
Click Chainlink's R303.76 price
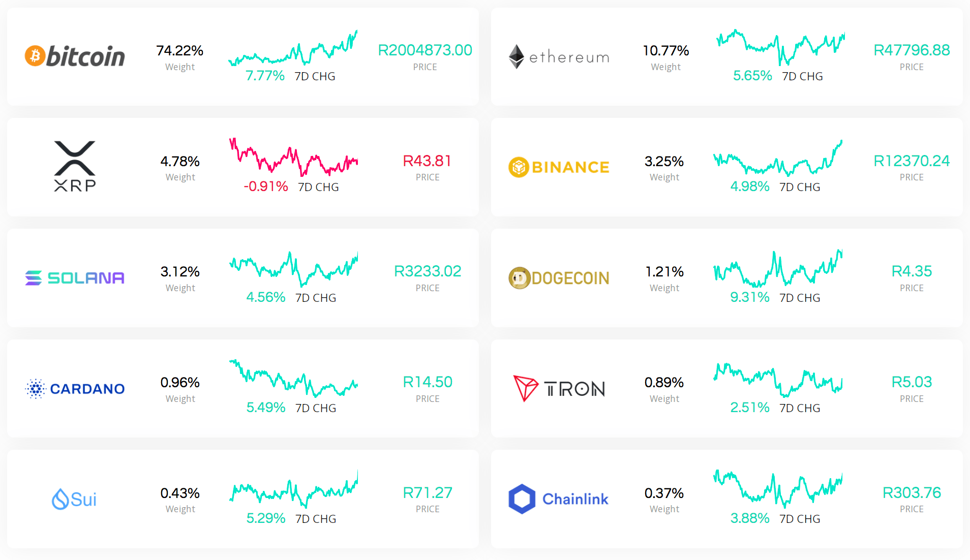[x=912, y=493]
